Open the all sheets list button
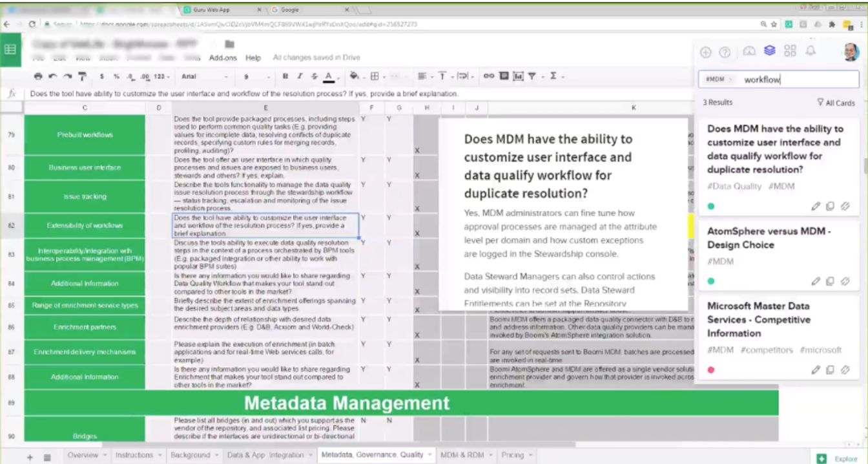The image size is (868, 464). (x=47, y=457)
